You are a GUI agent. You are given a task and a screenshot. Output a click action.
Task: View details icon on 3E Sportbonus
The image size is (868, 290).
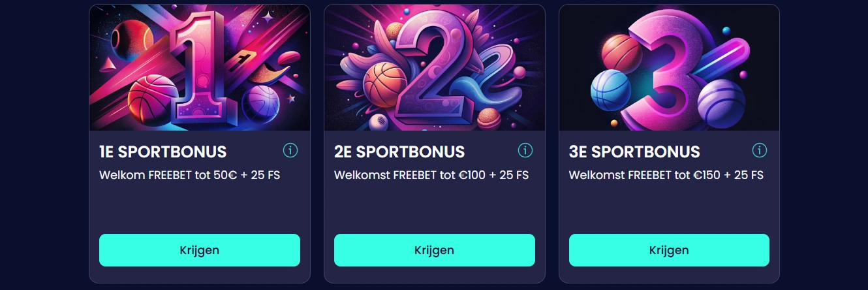(760, 151)
